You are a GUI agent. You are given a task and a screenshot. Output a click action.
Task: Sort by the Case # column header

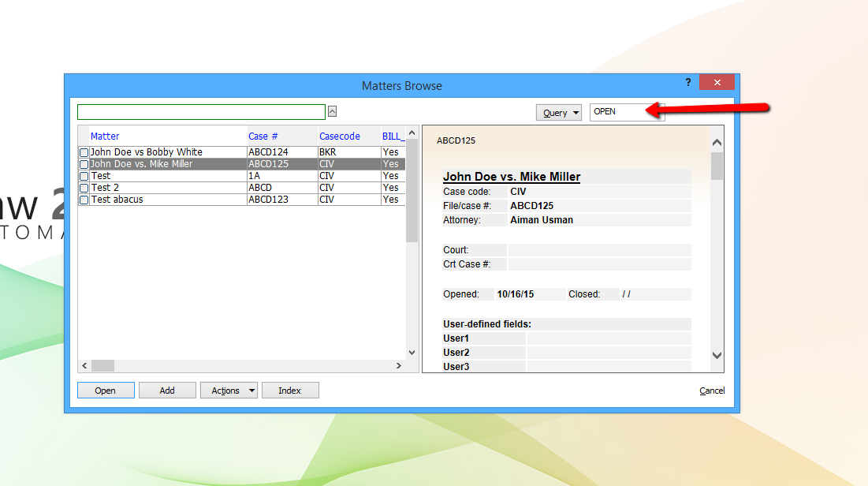263,136
